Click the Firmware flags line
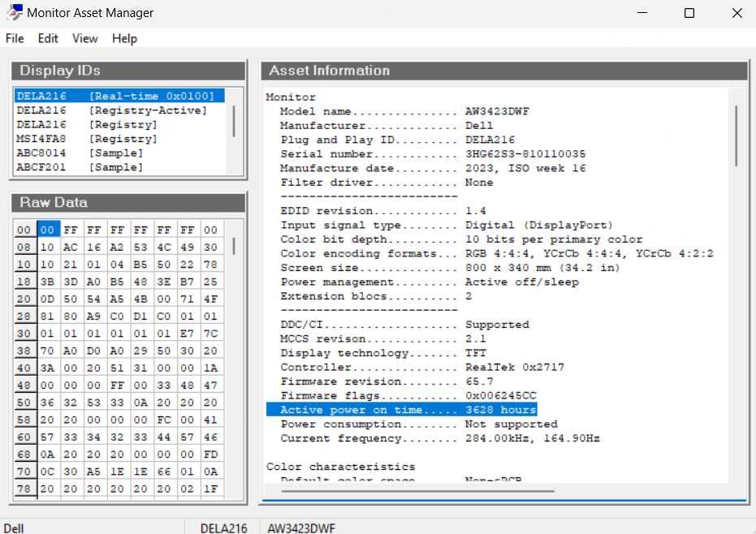Screen dimensions: 756x534 [408, 396]
